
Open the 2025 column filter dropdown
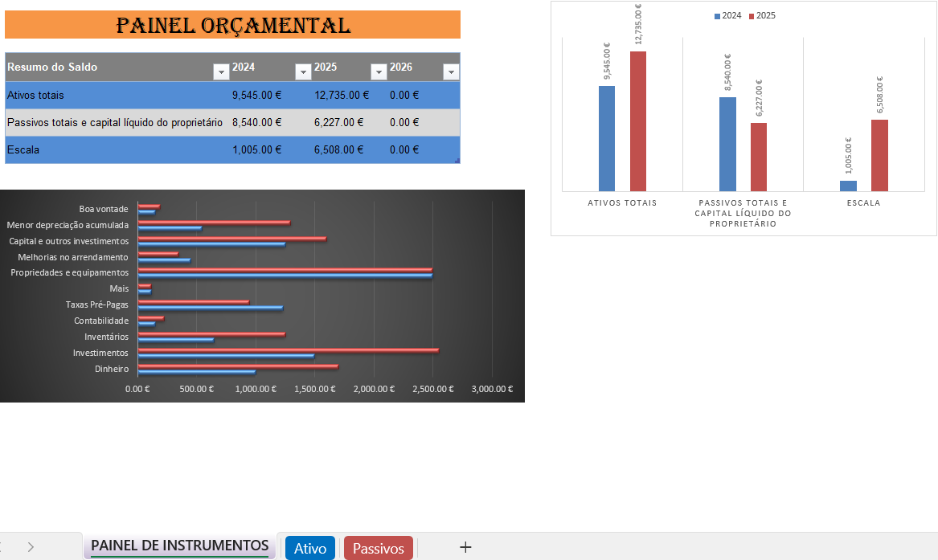coord(379,72)
